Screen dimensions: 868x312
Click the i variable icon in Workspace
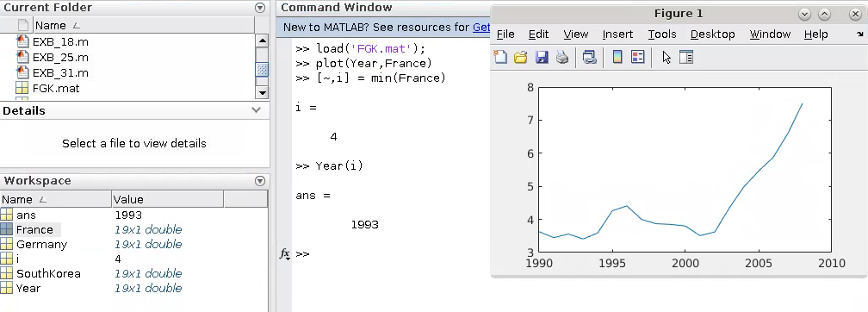[x=7, y=259]
